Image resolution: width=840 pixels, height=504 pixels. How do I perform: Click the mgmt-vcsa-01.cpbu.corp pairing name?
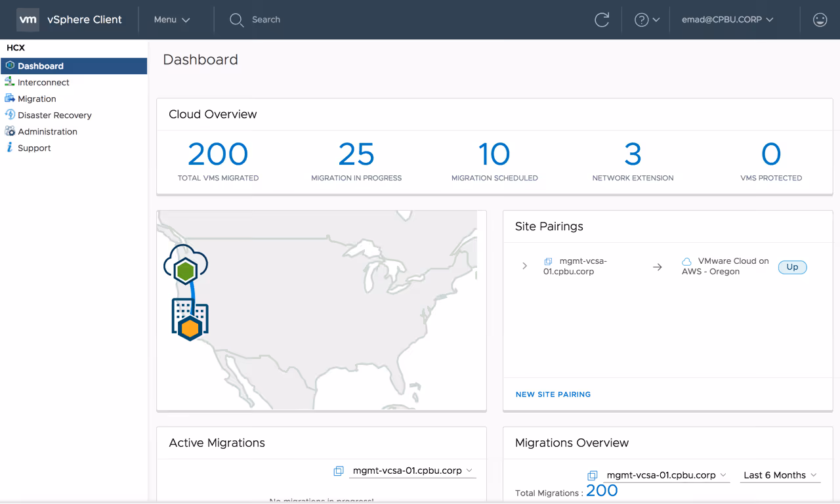[x=575, y=266]
